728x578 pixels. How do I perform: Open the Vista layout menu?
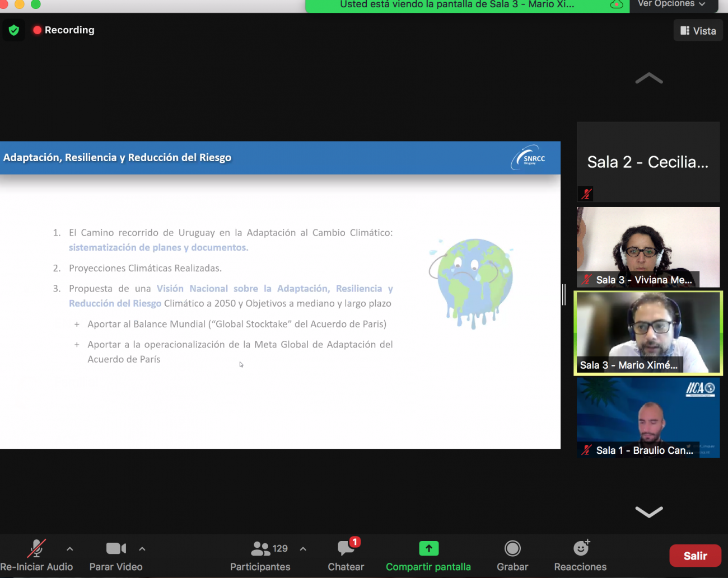[698, 31]
